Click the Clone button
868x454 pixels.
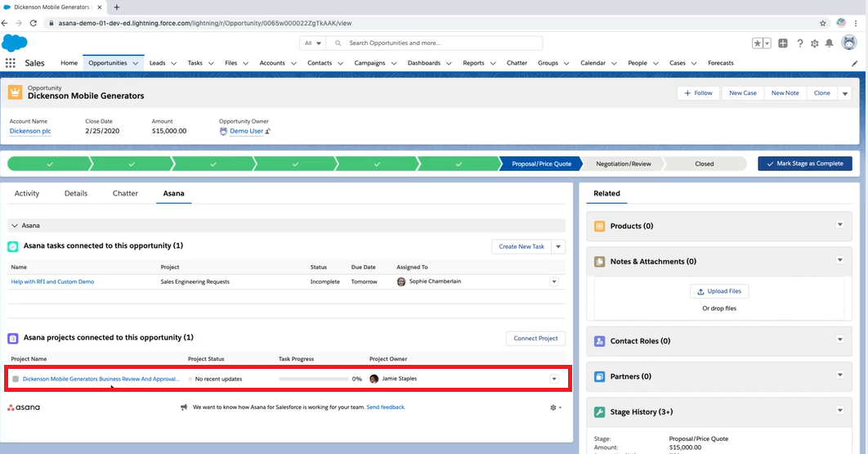pyautogui.click(x=822, y=93)
